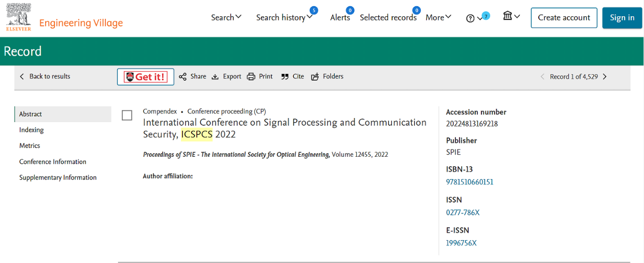Select the Supplementary Information sidebar tab
The width and height of the screenshot is (644, 263).
[x=58, y=178]
